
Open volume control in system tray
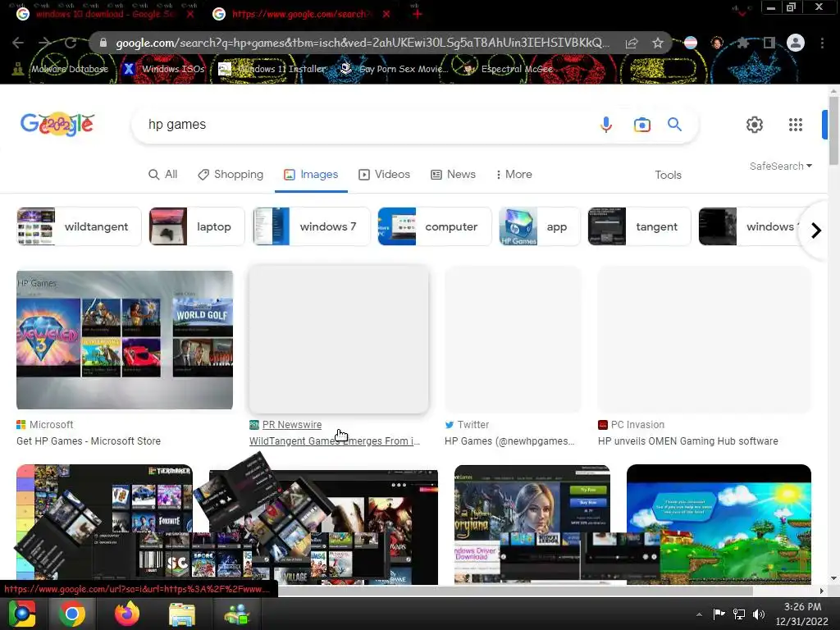pos(758,614)
